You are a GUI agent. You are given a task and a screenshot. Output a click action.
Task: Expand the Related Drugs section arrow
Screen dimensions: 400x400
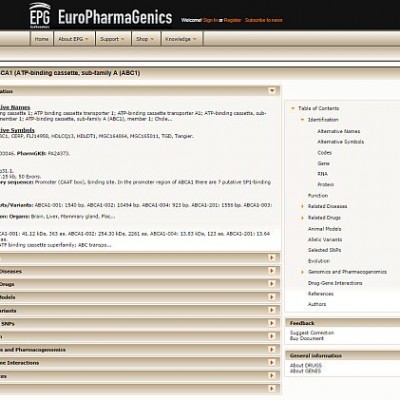tap(272, 284)
